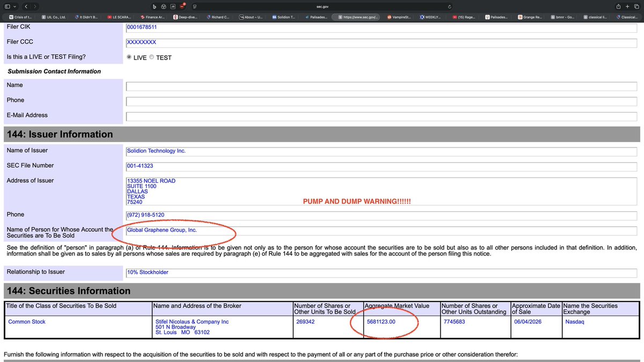Screen dimensions: 644x362
Task: Open a new tab with the plus button
Action: pyautogui.click(x=627, y=6)
